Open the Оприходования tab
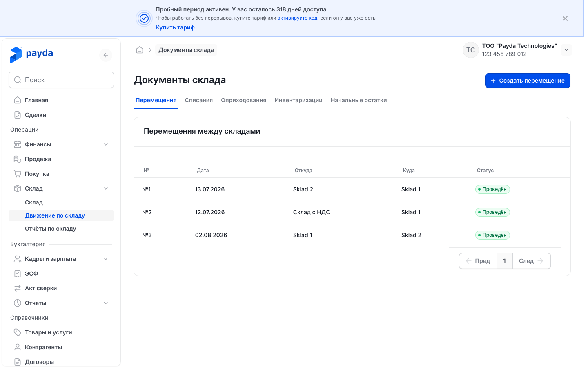The height and width of the screenshot is (368, 588). (244, 100)
